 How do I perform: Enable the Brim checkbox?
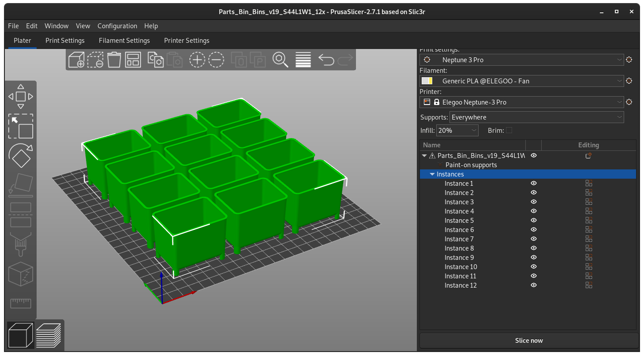coord(509,130)
